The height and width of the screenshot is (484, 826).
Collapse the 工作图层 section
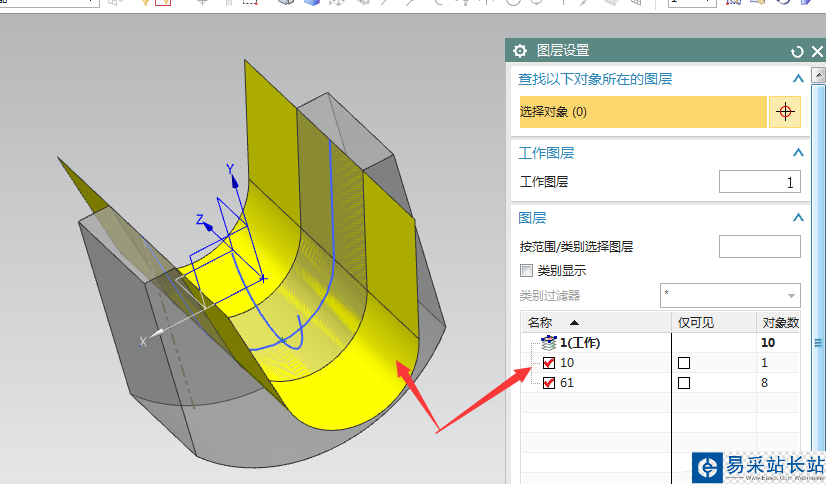click(x=798, y=152)
